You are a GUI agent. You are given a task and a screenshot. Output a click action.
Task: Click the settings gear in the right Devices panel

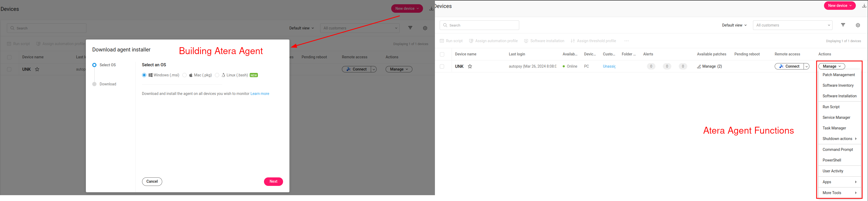(x=858, y=25)
